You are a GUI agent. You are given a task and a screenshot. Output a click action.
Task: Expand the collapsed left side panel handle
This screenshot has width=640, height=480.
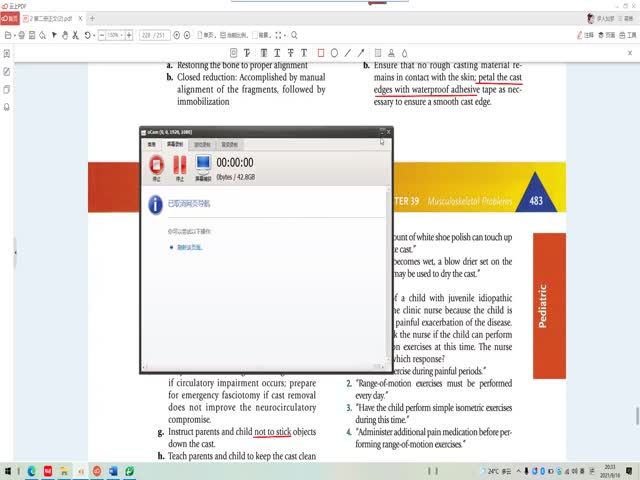15,252
